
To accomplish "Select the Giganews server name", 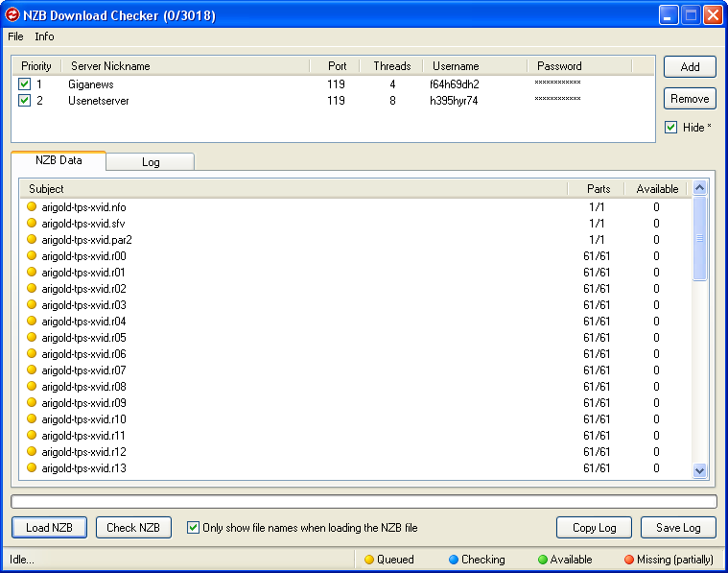I will 91,84.
